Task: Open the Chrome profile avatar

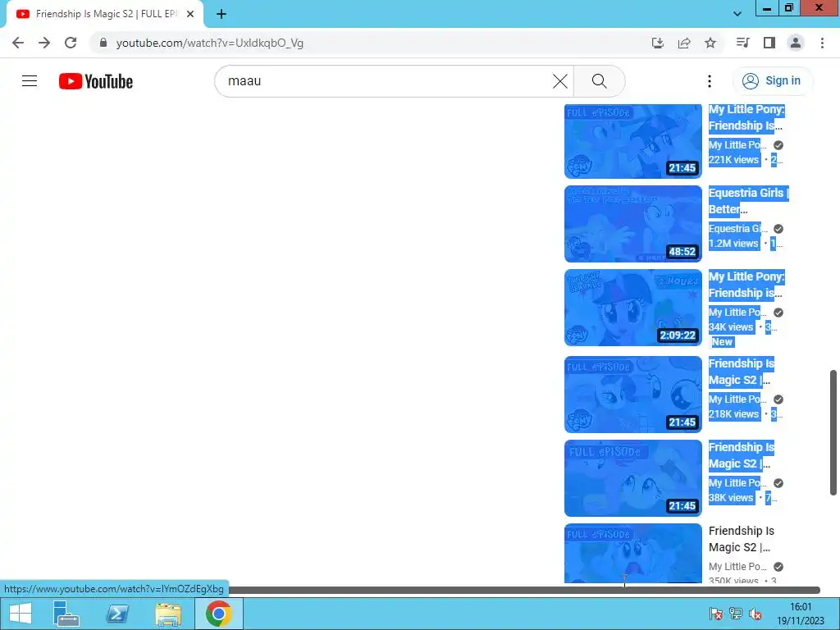Action: [796, 43]
